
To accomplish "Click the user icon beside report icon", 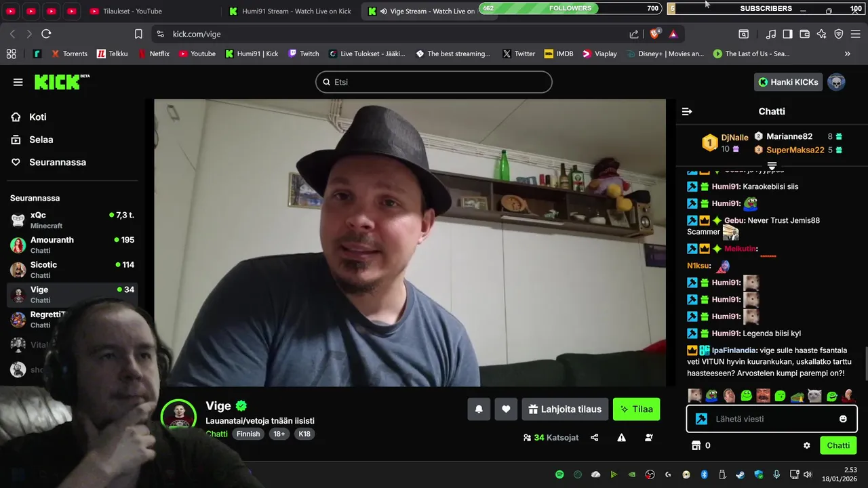I will [649, 438].
